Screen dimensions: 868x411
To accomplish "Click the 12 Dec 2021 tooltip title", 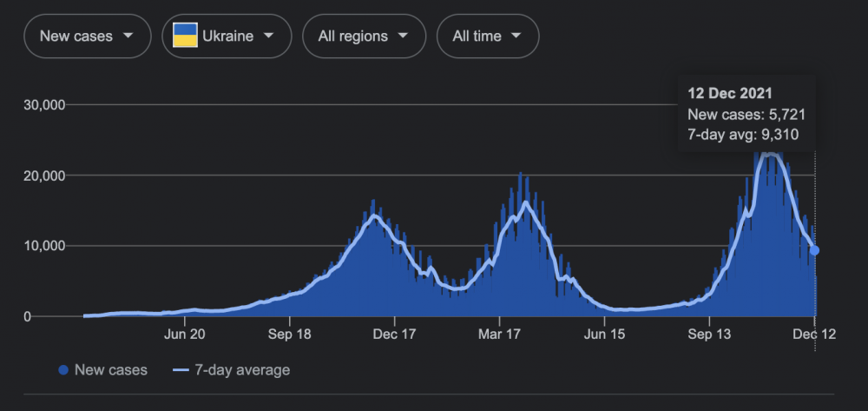I will 730,93.
